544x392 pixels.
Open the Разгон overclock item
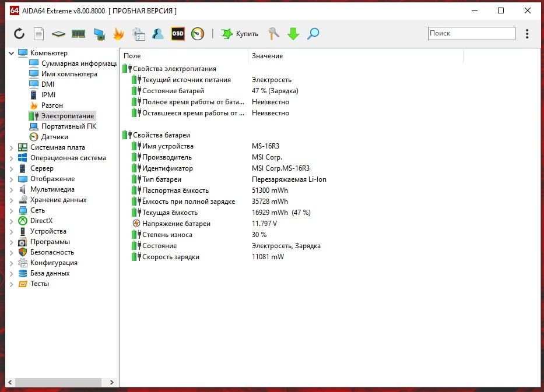tap(46, 105)
